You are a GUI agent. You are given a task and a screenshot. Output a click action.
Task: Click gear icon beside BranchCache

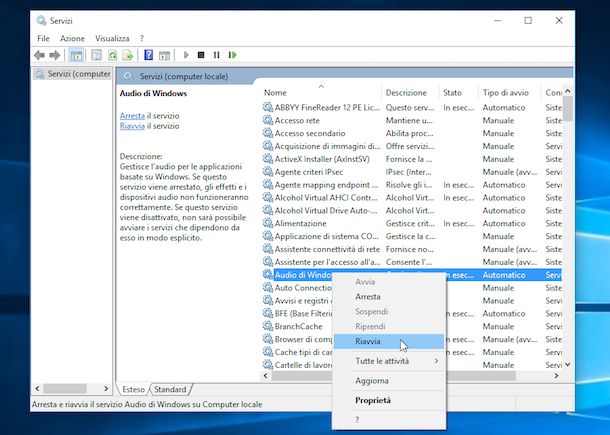tap(268, 326)
